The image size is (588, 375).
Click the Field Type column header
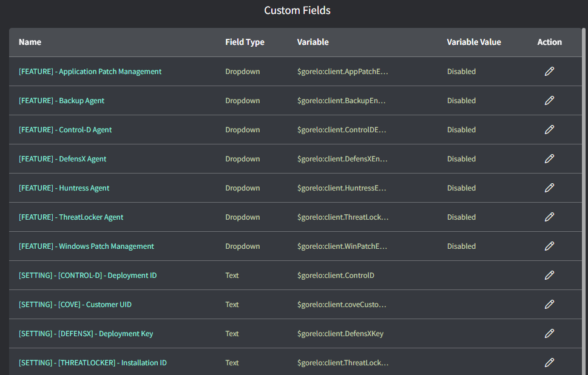(x=245, y=42)
